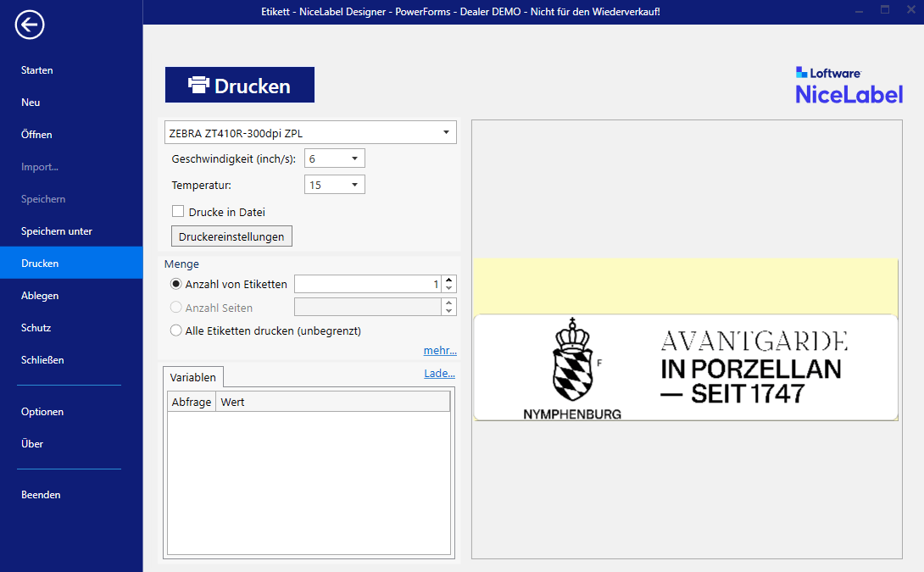The height and width of the screenshot is (572, 924).
Task: Click the Lade... link
Action: click(440, 374)
